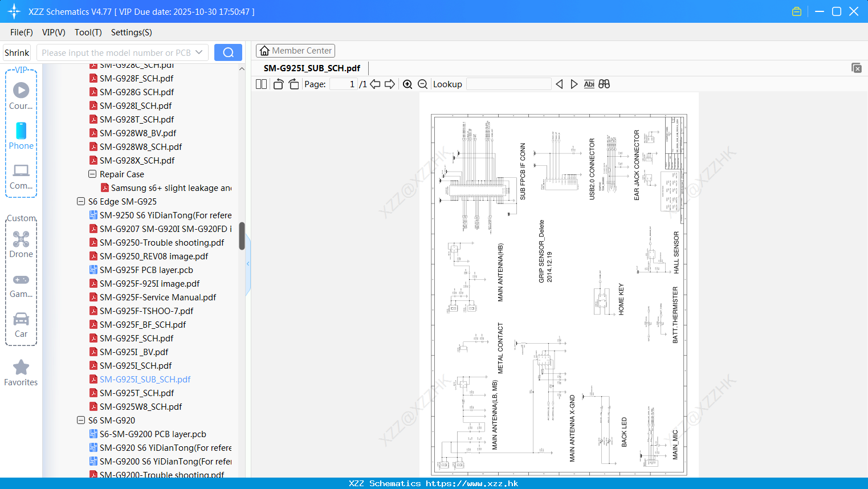868x489 pixels.
Task: Toggle the Abi match-case text icon
Action: [x=589, y=84]
